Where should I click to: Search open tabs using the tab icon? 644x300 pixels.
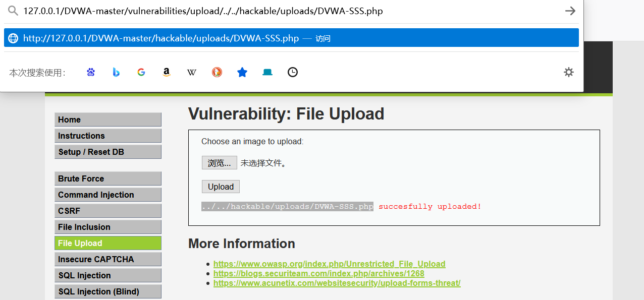pos(267,72)
